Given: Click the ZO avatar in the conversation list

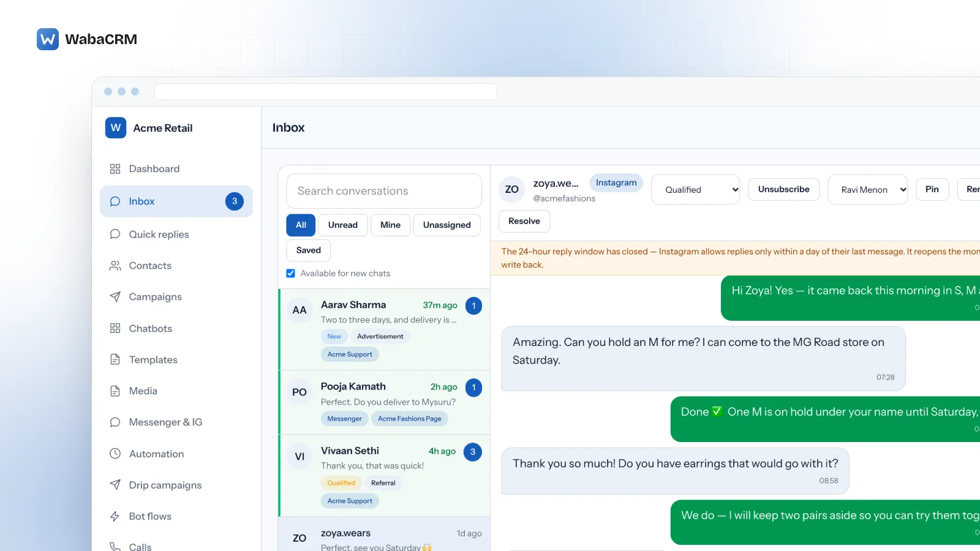Looking at the screenshot, I should coord(300,538).
